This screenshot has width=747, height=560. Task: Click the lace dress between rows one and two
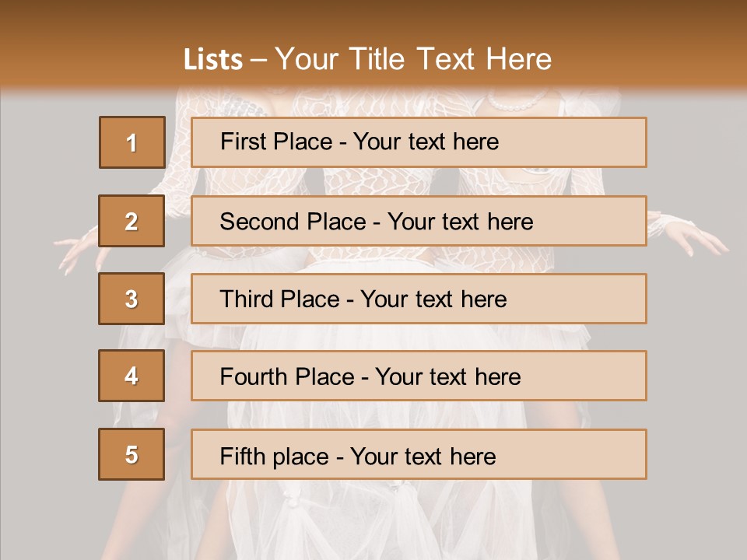[373, 181]
